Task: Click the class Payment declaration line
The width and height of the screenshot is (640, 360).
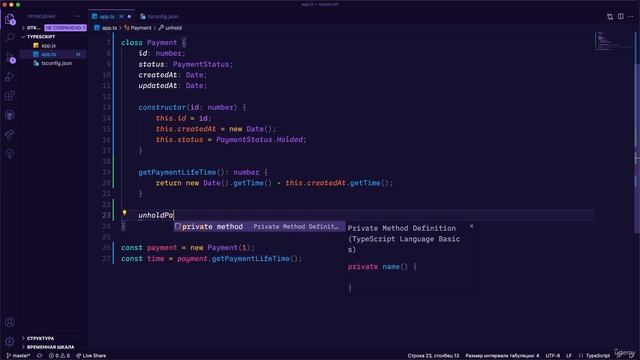Action: [154, 42]
